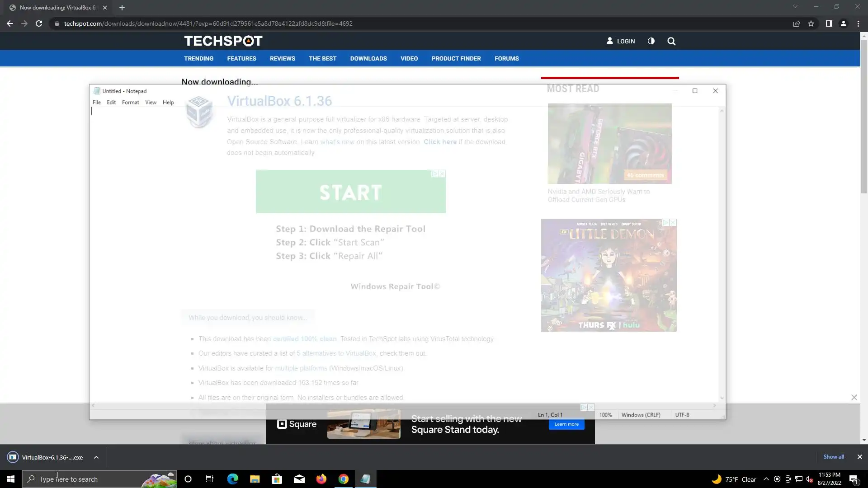Viewport: 868px width, 488px height.
Task: Open the Chrome tab search dropdown
Action: point(795,7)
